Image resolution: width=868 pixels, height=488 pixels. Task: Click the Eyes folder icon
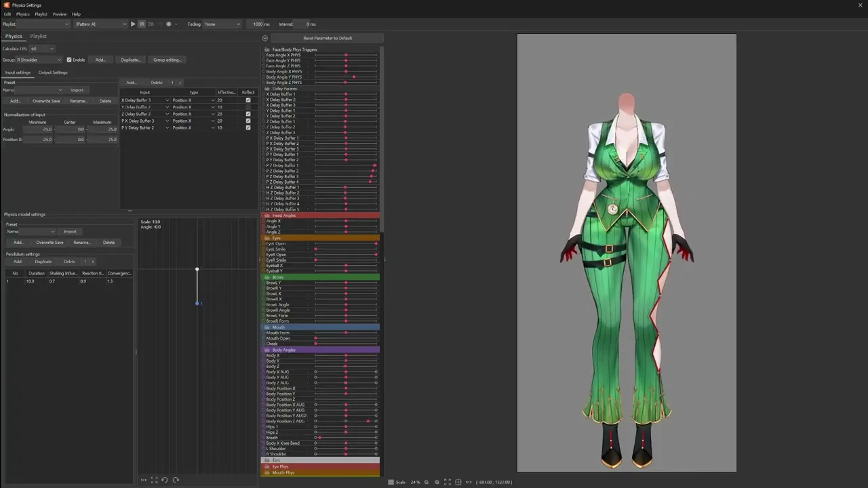click(267, 238)
